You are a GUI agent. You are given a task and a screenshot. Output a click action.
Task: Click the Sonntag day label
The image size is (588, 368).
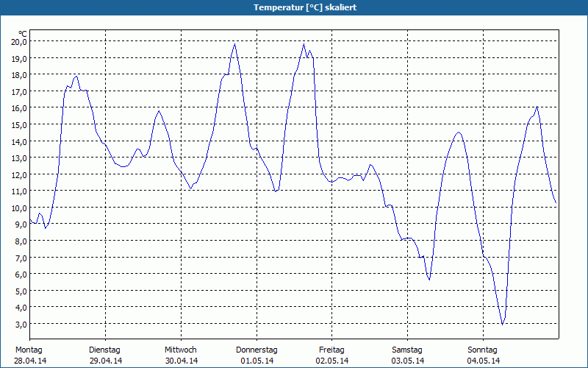pyautogui.click(x=483, y=350)
